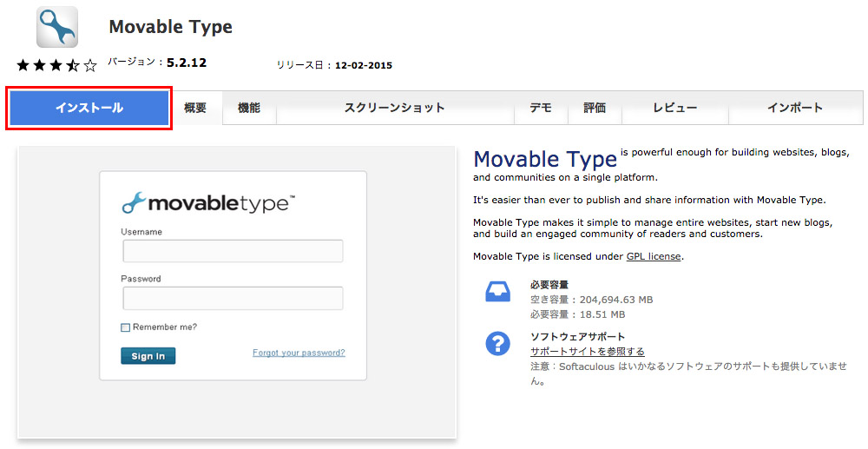The width and height of the screenshot is (868, 449).
Task: Go to the デモ tab
Action: (x=541, y=109)
